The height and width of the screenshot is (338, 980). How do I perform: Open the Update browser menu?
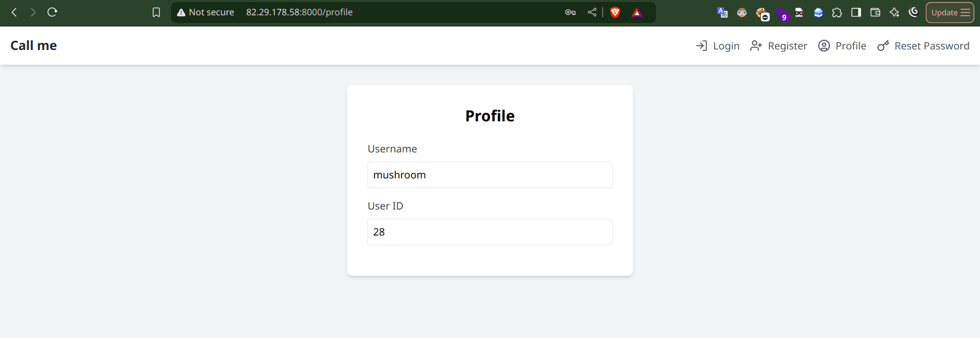tap(950, 12)
